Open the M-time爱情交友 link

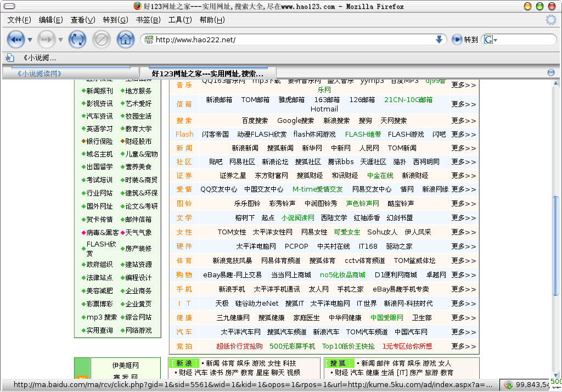(318, 189)
